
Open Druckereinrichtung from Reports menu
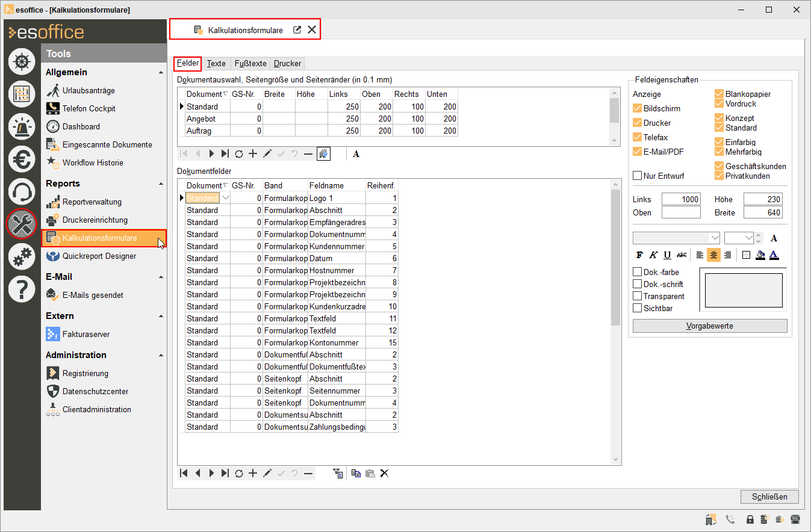pyautogui.click(x=95, y=220)
